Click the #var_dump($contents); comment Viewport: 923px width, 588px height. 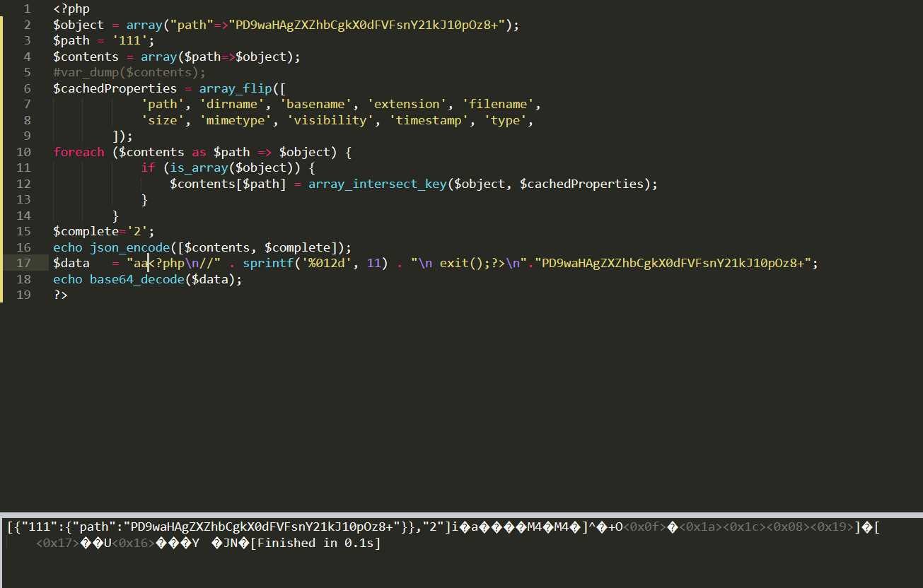click(x=129, y=73)
